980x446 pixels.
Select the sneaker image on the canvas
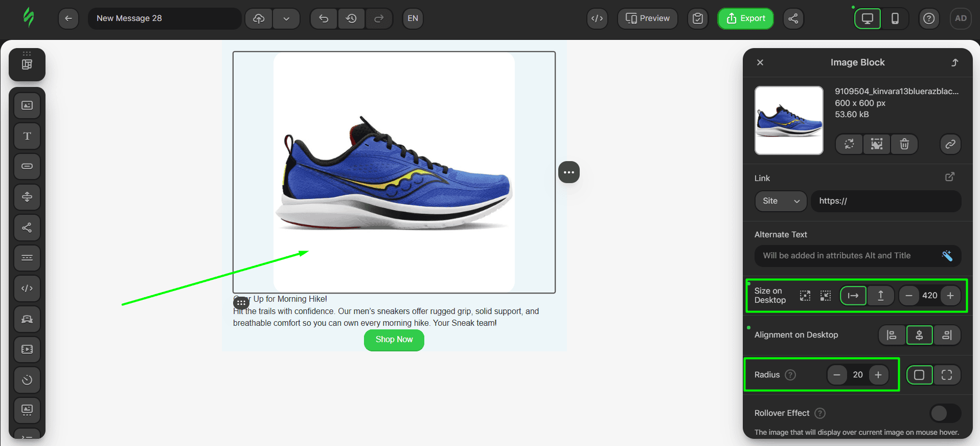pyautogui.click(x=394, y=172)
